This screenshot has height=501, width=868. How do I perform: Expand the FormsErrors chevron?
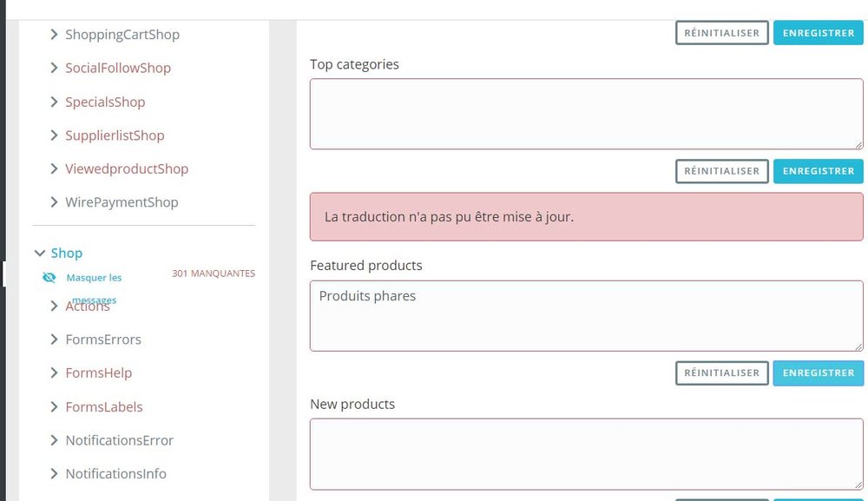pos(55,339)
